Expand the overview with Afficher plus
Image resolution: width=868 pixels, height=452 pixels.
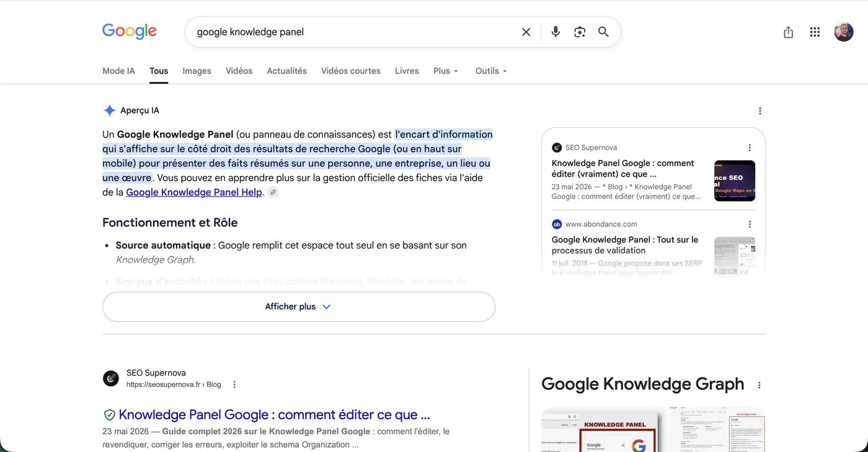[x=299, y=306]
